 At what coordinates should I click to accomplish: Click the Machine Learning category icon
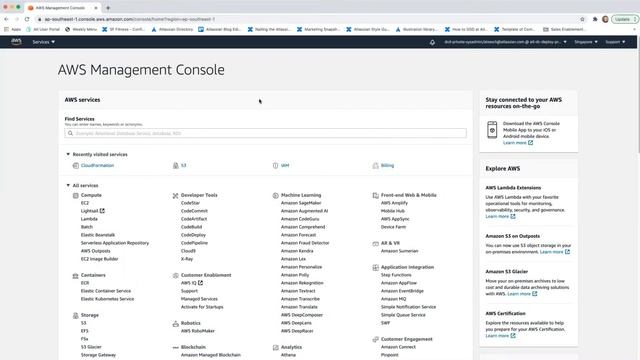(x=276, y=196)
